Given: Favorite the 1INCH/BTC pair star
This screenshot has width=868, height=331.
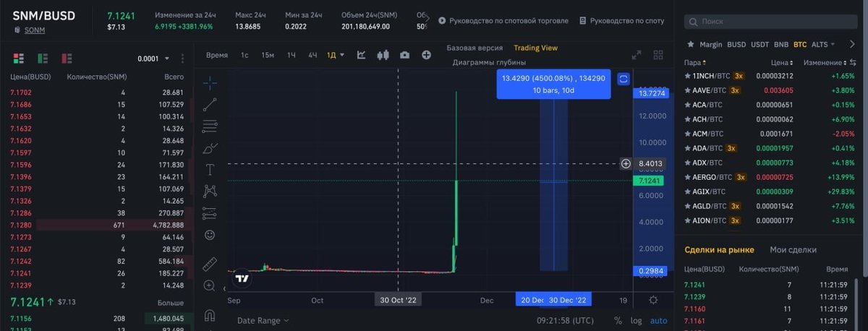Looking at the screenshot, I should (x=687, y=76).
